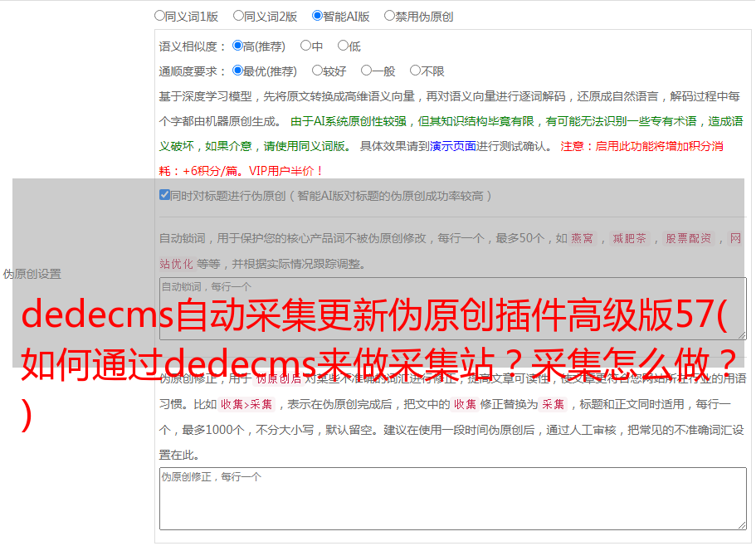Click the resize grip of 伪原创修正 textarea
This screenshot has height=546, width=756.
[x=742, y=524]
